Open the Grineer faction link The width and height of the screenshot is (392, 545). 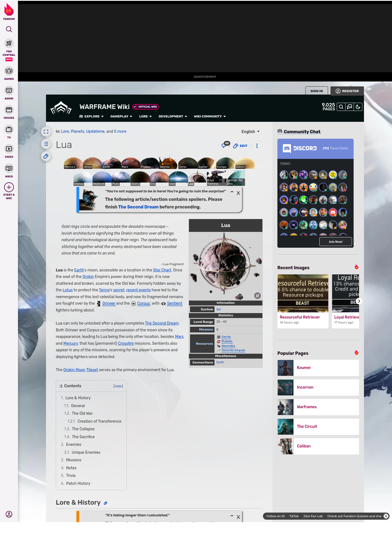pos(109,303)
